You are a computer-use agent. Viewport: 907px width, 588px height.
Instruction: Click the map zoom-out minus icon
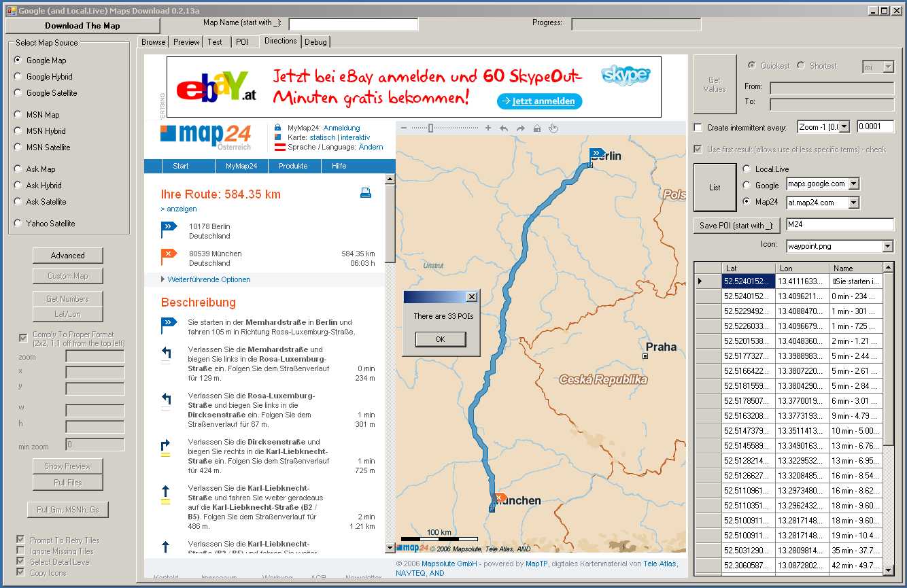403,128
